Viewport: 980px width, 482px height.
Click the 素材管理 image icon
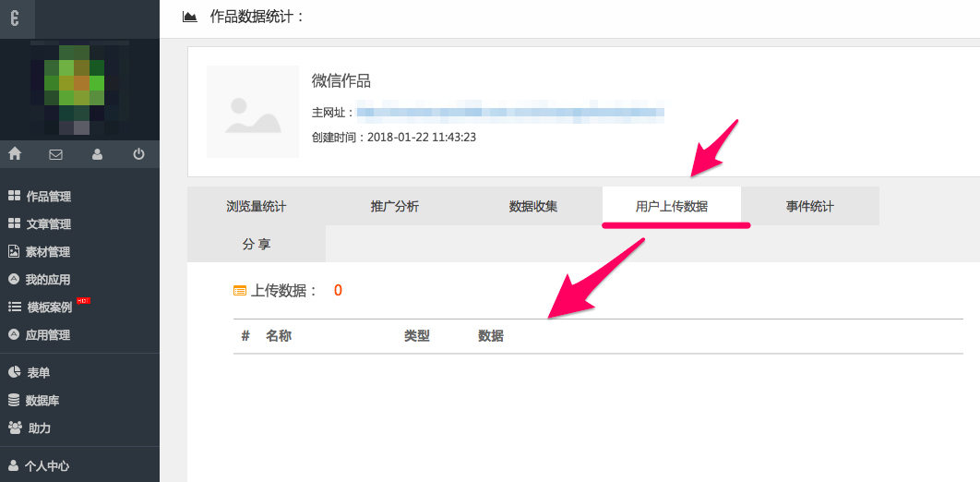coord(14,252)
